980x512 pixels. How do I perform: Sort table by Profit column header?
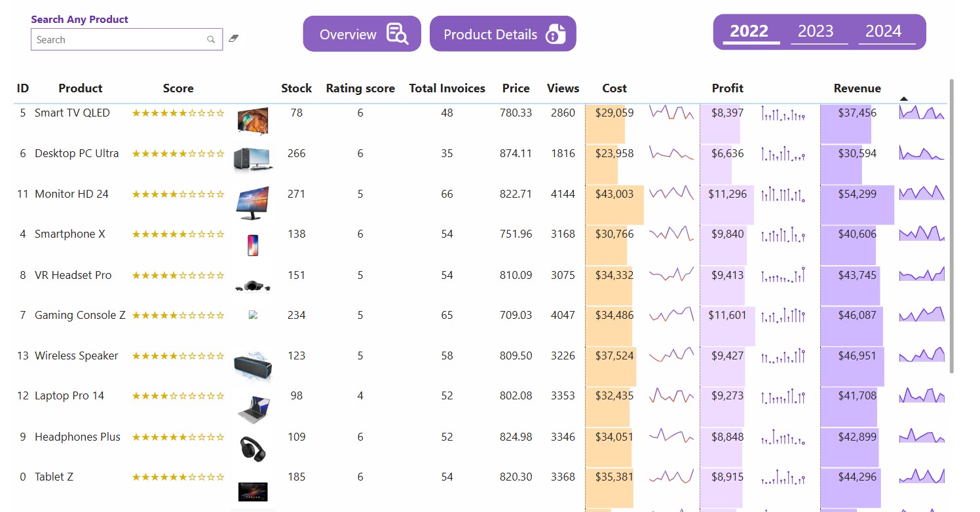pos(727,88)
